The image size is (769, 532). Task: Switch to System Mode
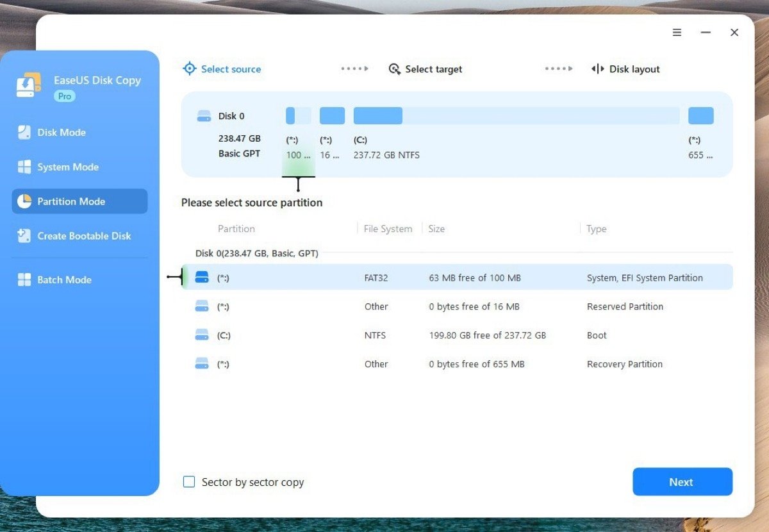click(79, 167)
